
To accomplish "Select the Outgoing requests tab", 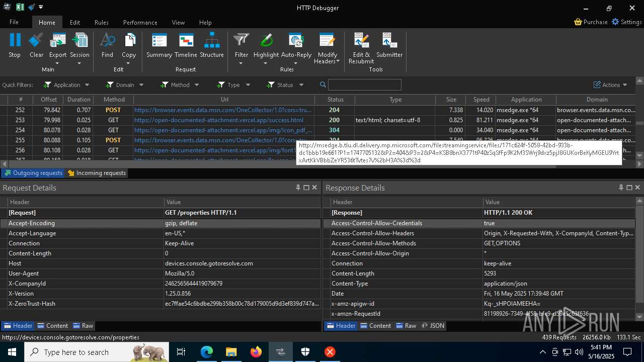I will 33,173.
